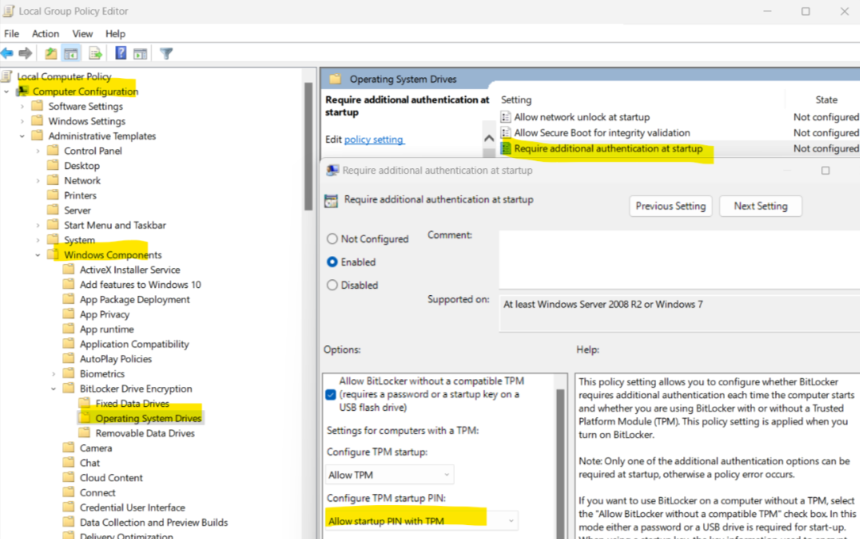Image resolution: width=860 pixels, height=539 pixels.
Task: Click the Forward arrow toolbar icon
Action: [x=25, y=53]
